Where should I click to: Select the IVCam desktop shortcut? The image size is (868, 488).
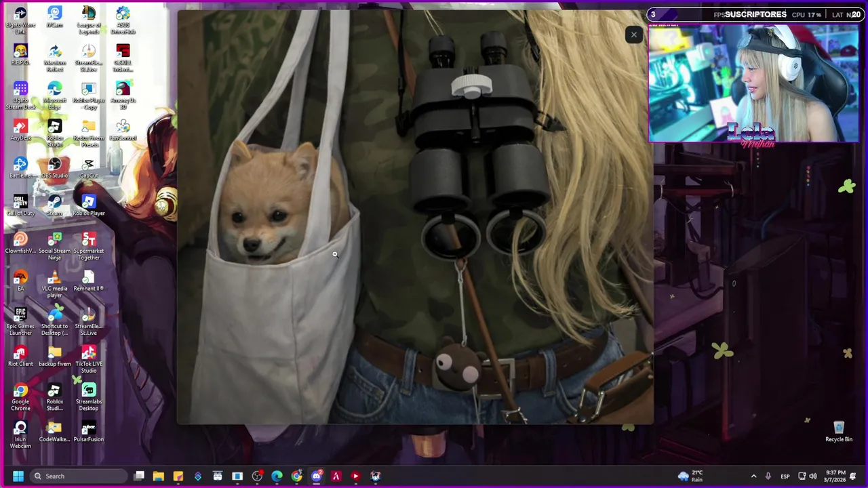[55, 17]
